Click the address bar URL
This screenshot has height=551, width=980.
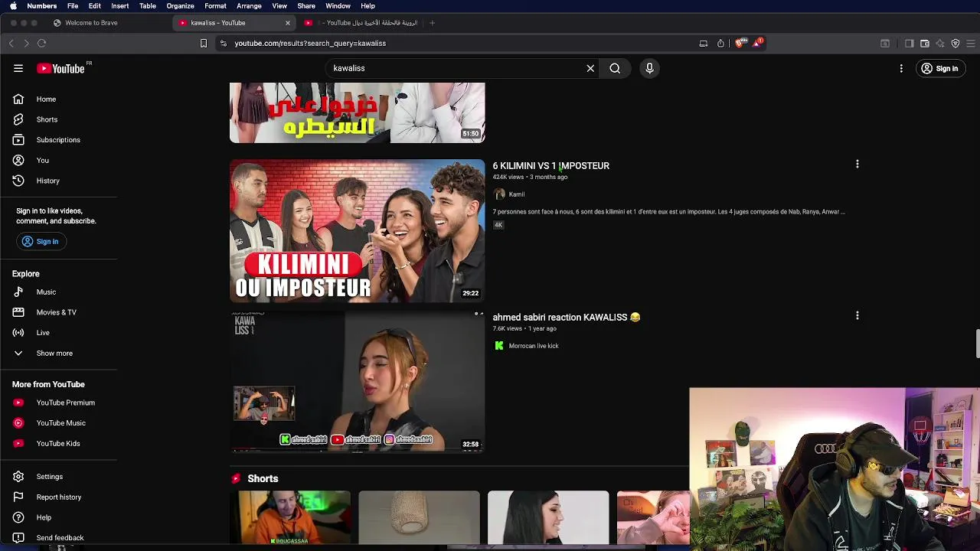pyautogui.click(x=310, y=44)
